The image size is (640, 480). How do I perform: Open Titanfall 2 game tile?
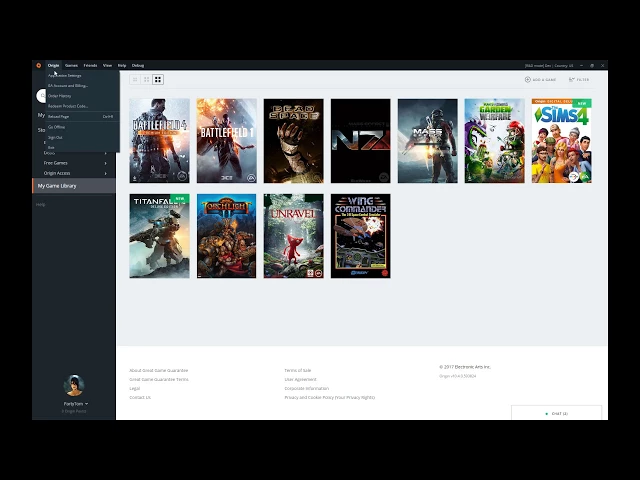point(160,236)
